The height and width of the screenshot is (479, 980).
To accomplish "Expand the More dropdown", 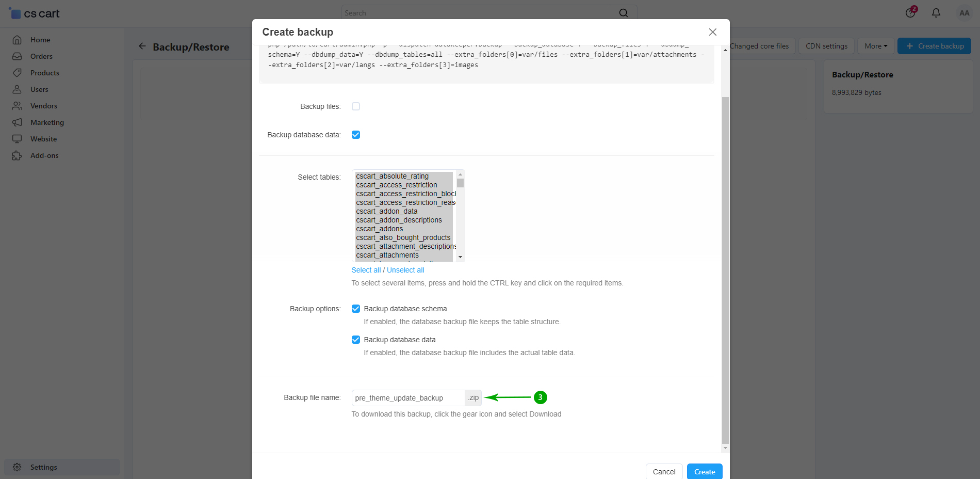I will [876, 46].
